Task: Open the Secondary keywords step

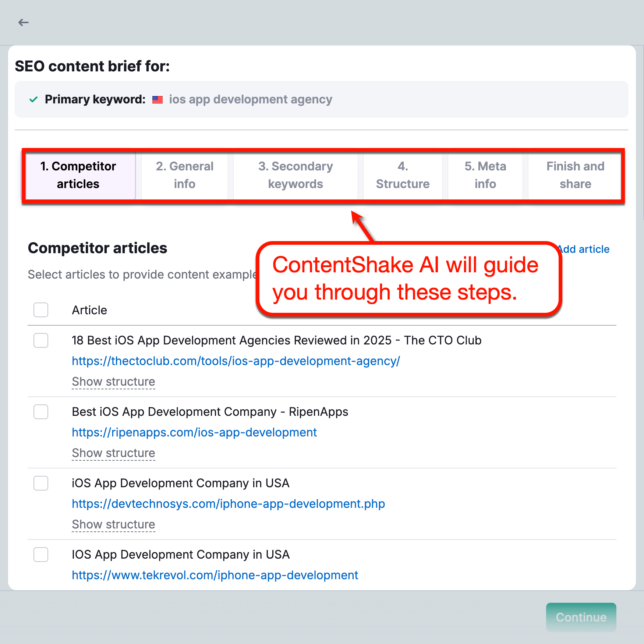Action: 296,175
